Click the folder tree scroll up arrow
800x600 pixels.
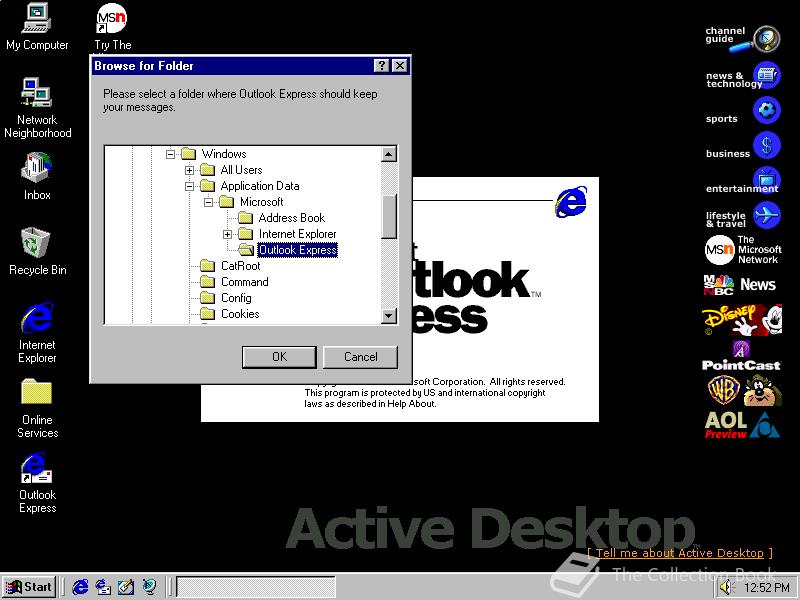389,154
